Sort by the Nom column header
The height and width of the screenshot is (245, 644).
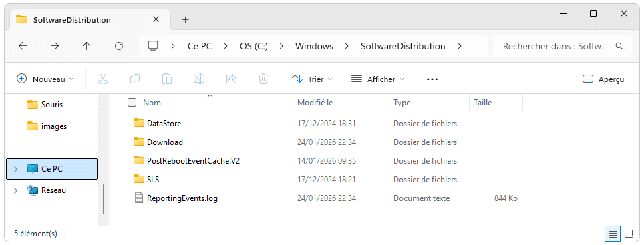click(x=152, y=103)
